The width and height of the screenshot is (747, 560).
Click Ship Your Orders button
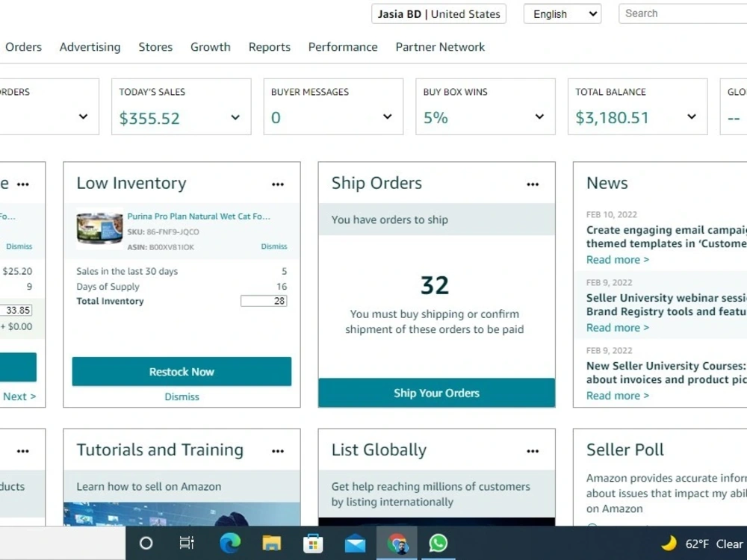click(x=436, y=393)
